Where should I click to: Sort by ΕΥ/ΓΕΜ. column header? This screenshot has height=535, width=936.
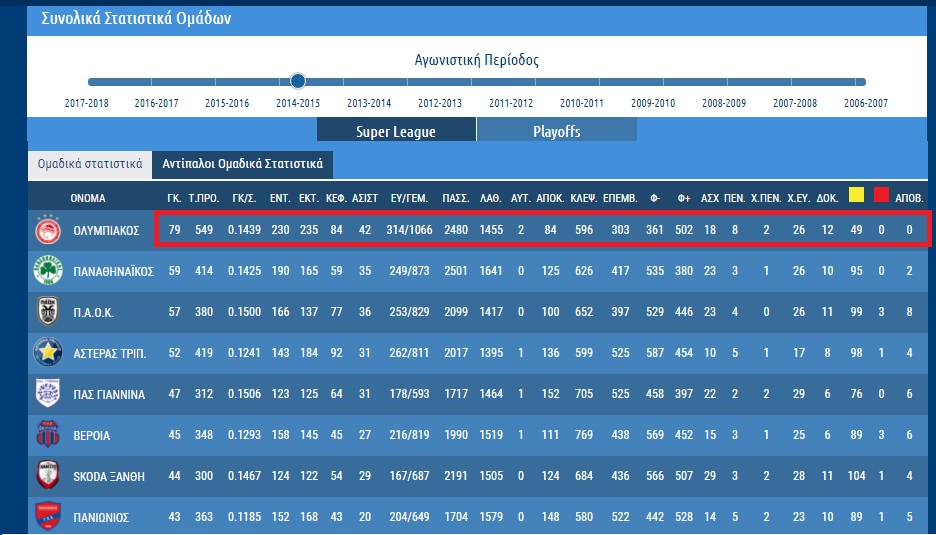pyautogui.click(x=410, y=198)
